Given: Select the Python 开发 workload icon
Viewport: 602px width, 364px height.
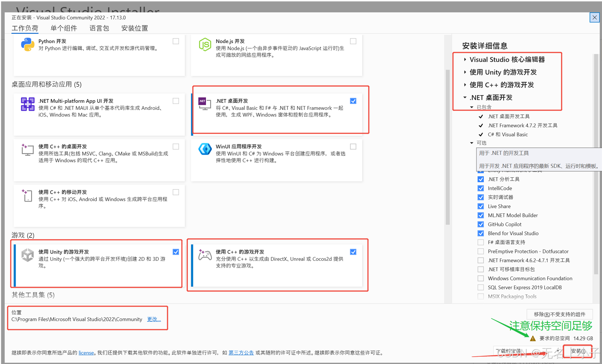Looking at the screenshot, I should pos(27,44).
